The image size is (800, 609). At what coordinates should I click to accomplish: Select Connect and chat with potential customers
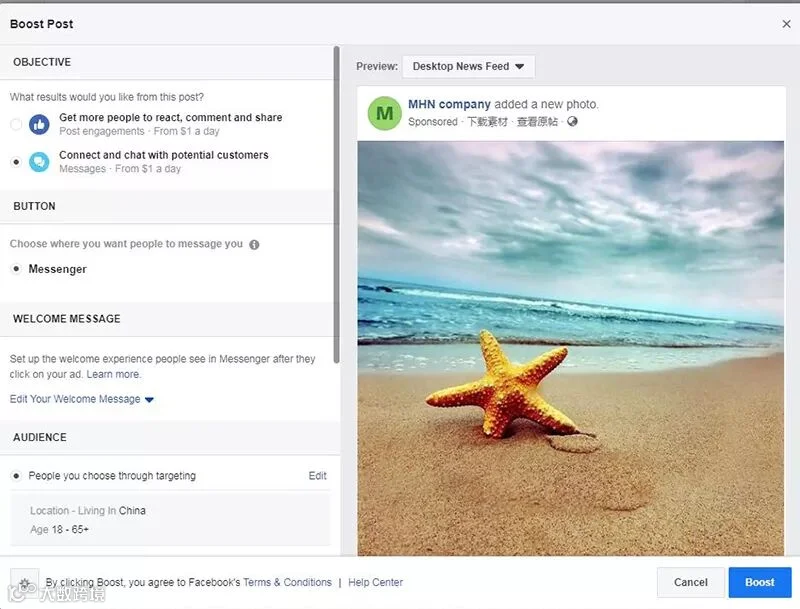coord(16,162)
